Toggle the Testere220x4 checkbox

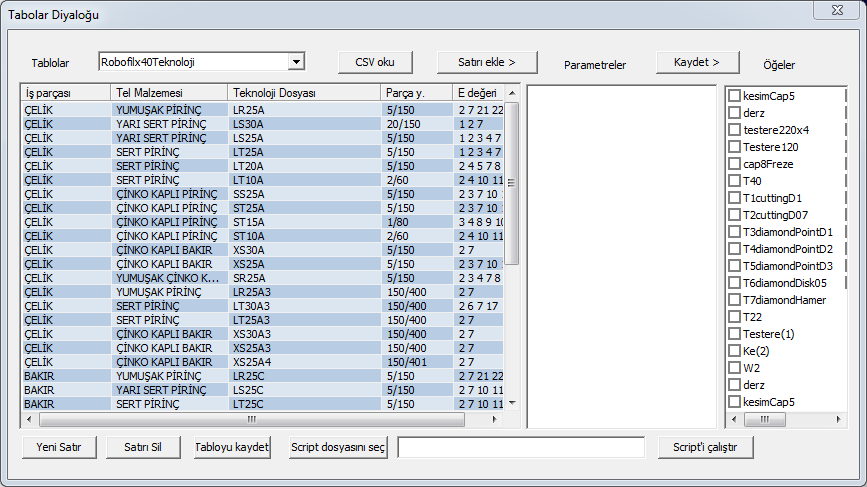[734, 130]
